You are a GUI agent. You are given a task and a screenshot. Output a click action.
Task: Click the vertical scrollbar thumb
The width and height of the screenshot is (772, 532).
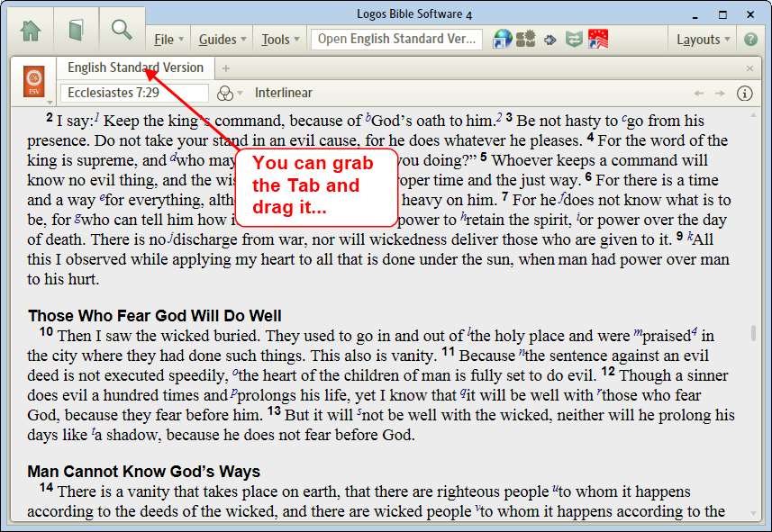click(x=753, y=333)
